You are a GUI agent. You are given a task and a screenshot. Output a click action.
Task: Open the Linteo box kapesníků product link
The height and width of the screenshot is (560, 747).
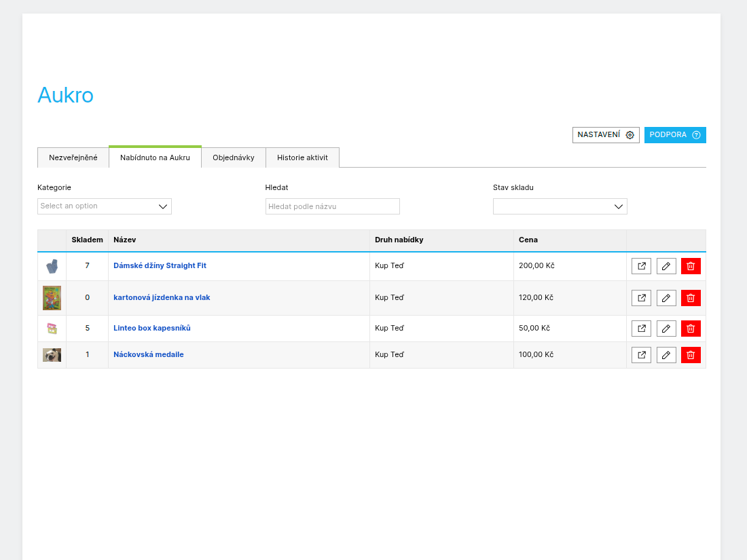coord(152,329)
